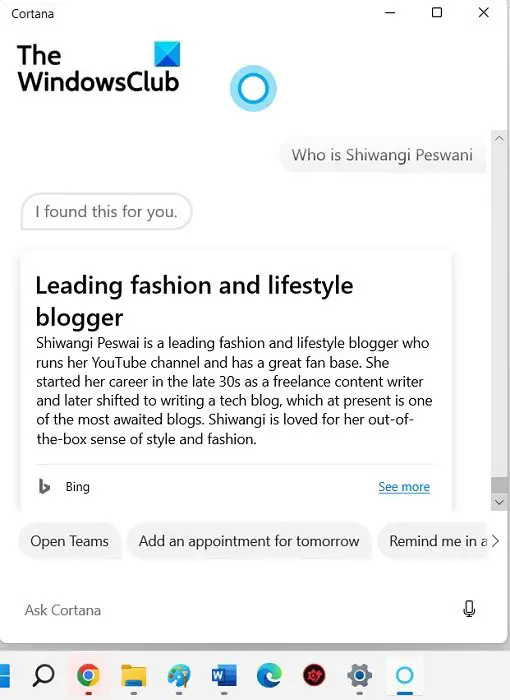Open File Explorer from the taskbar
510x700 pixels.
coord(134,675)
